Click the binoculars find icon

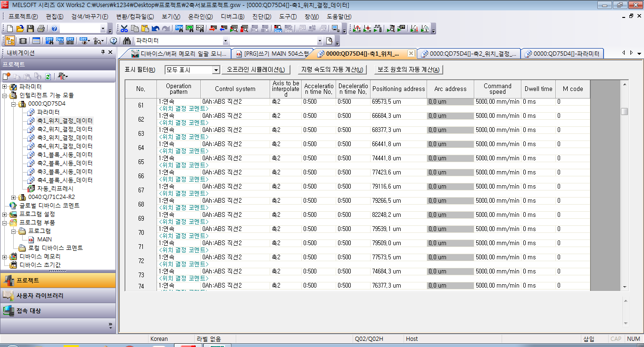127,41
